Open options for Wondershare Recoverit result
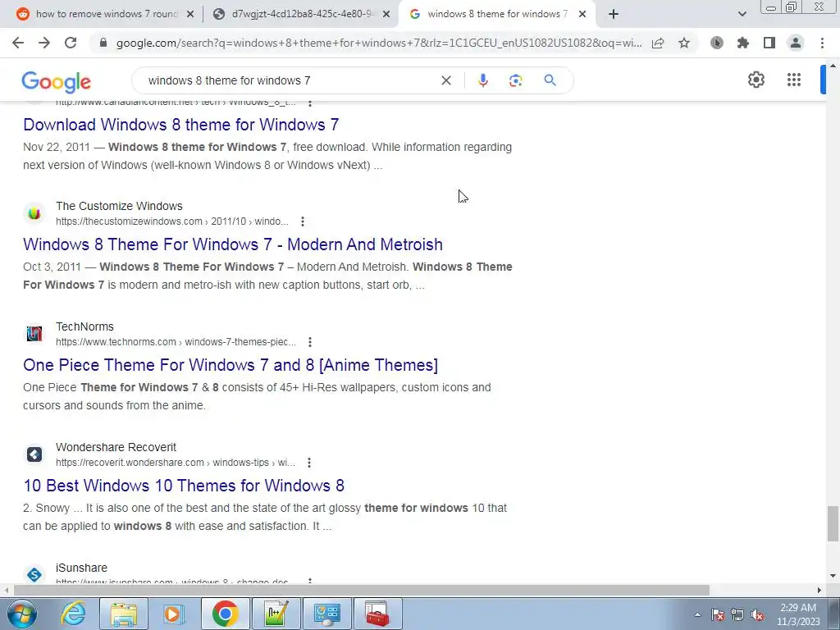Viewport: 840px width, 630px height. tap(309, 463)
